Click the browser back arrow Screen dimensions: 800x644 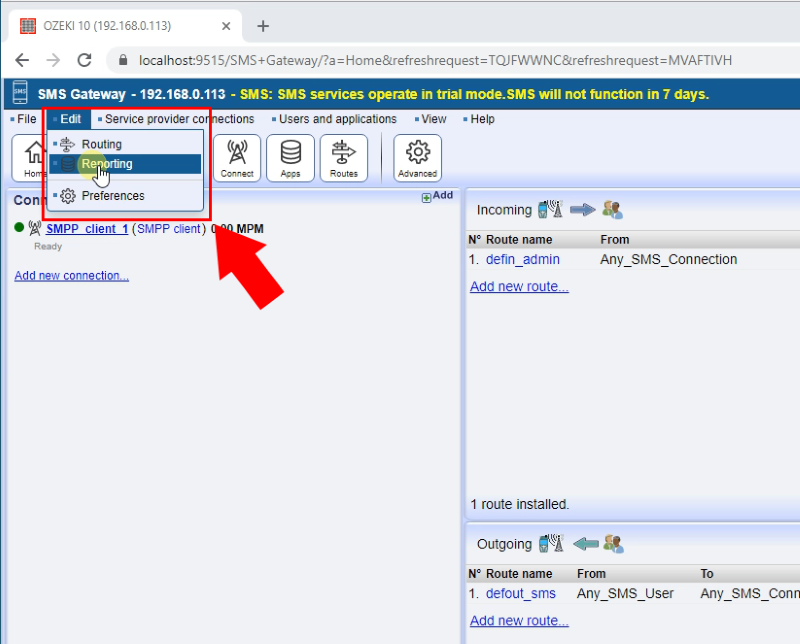click(22, 60)
